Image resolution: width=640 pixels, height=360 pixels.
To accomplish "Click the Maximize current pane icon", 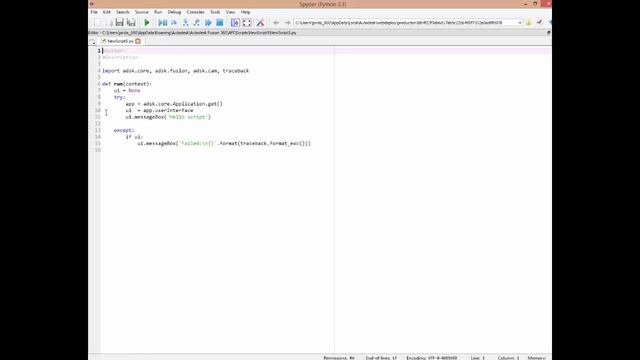I will (235, 23).
